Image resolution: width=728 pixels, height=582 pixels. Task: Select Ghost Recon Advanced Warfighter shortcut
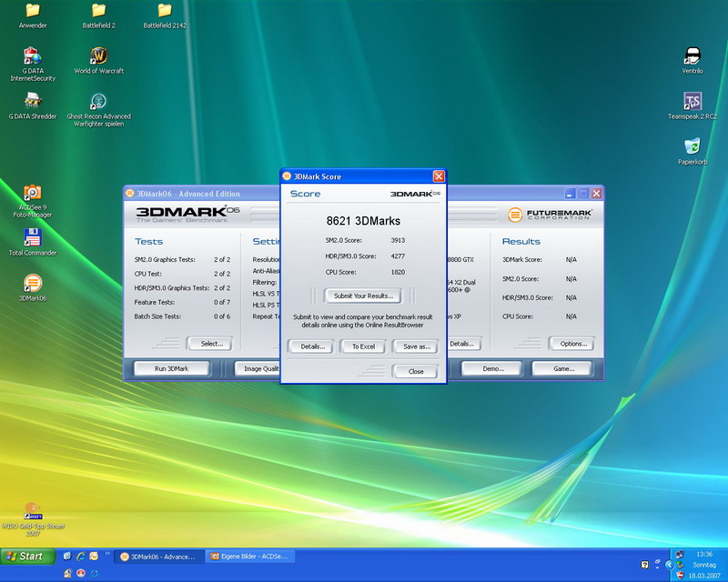(x=98, y=109)
